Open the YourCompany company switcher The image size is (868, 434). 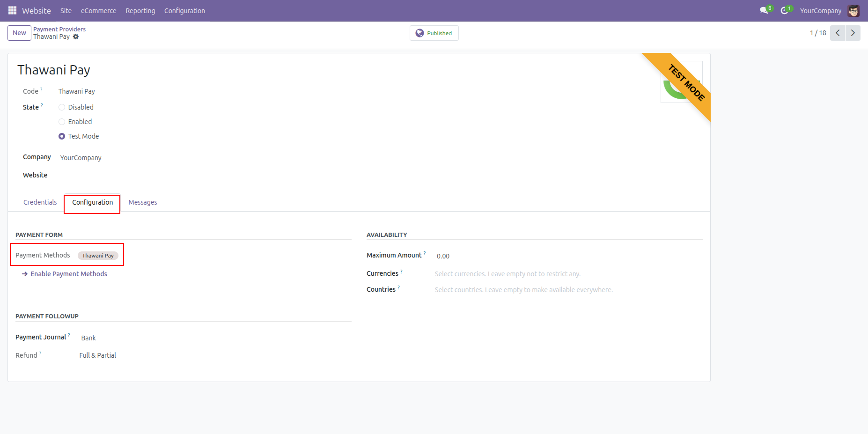[x=821, y=11]
